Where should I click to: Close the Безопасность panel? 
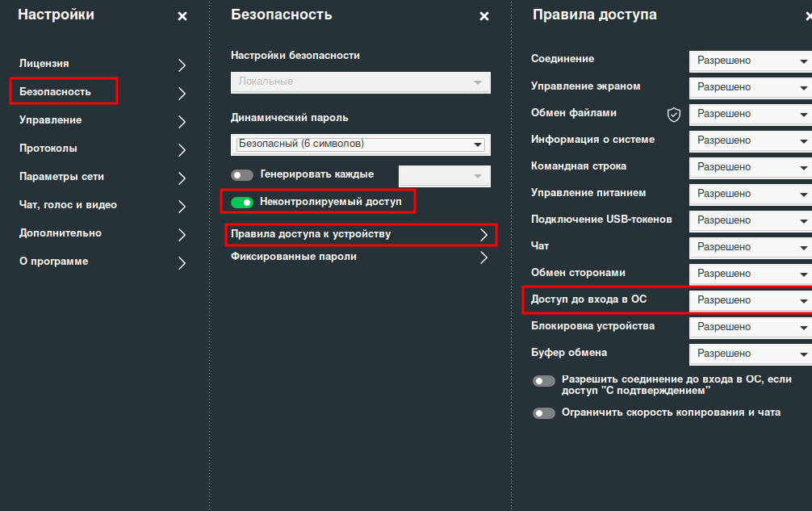pyautogui.click(x=483, y=16)
